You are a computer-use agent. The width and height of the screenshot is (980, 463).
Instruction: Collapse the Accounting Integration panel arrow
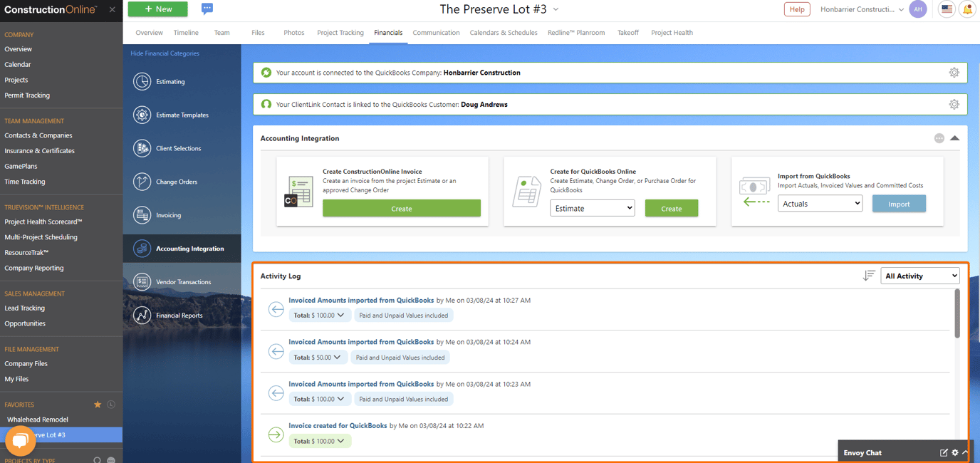tap(955, 137)
